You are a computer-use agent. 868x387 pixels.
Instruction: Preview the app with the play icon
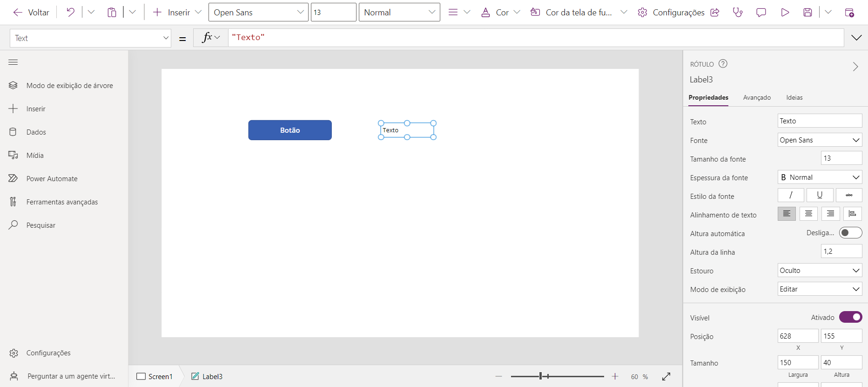(x=785, y=13)
